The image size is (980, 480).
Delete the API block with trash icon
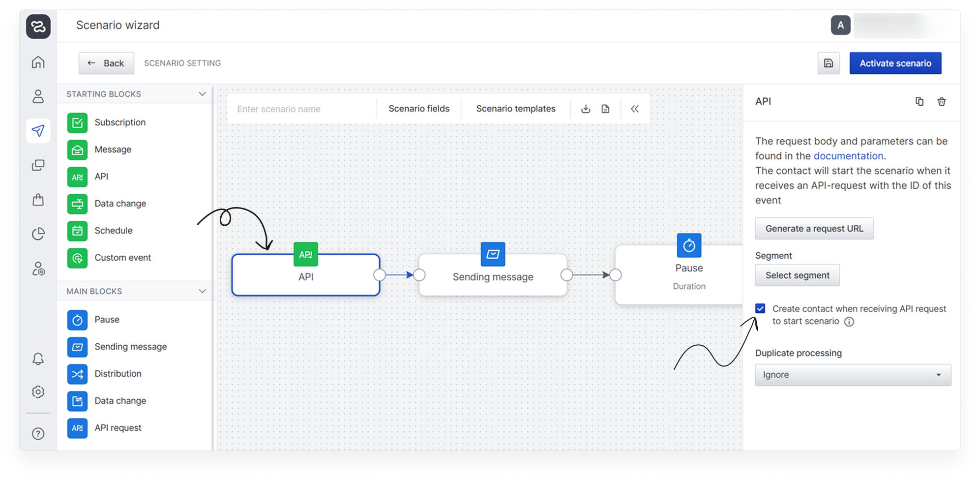(941, 102)
